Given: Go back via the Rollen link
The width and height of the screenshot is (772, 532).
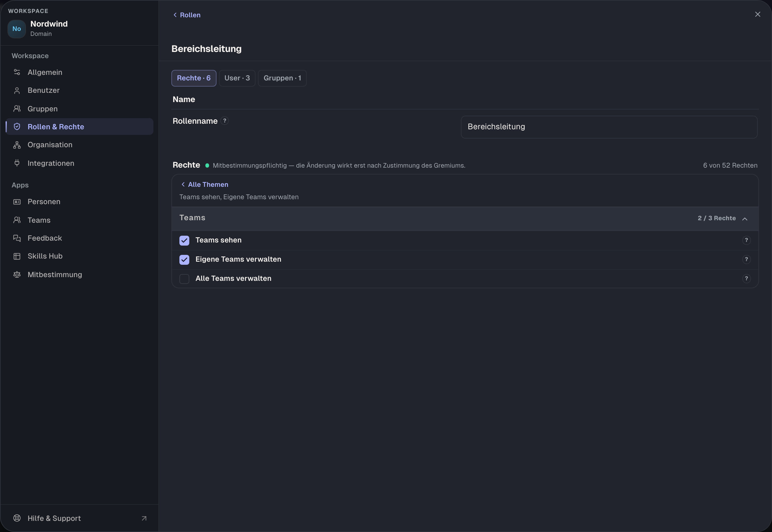Looking at the screenshot, I should (187, 15).
